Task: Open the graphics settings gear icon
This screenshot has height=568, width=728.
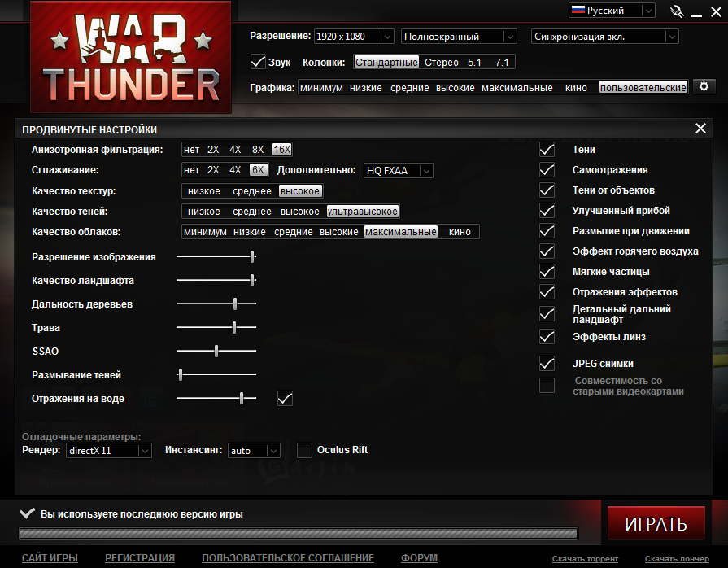Action: click(x=704, y=87)
